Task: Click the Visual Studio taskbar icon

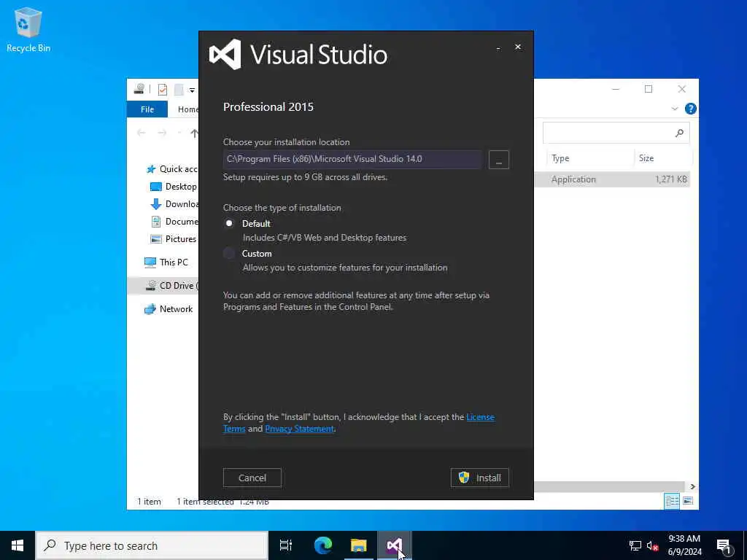Action: pos(395,545)
